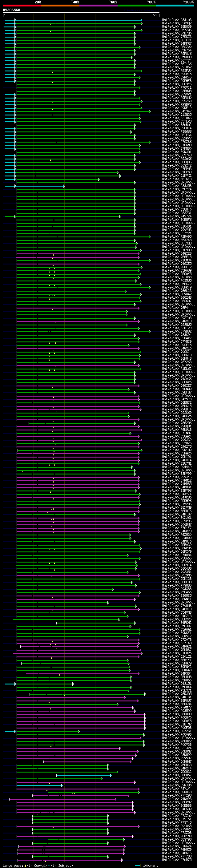Open hit label UniRef100_A5DHP6
This screenshot has height=868, width=197.
(177, 501)
